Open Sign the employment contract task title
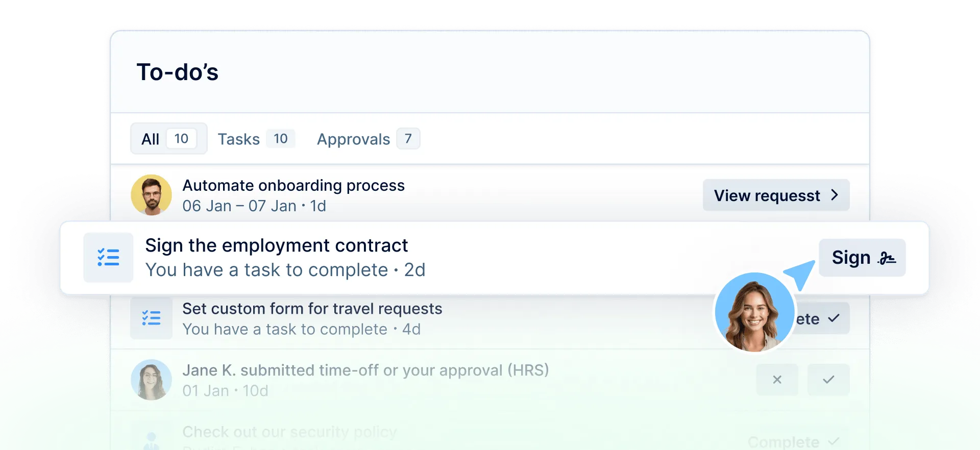980x450 pixels. pos(276,246)
